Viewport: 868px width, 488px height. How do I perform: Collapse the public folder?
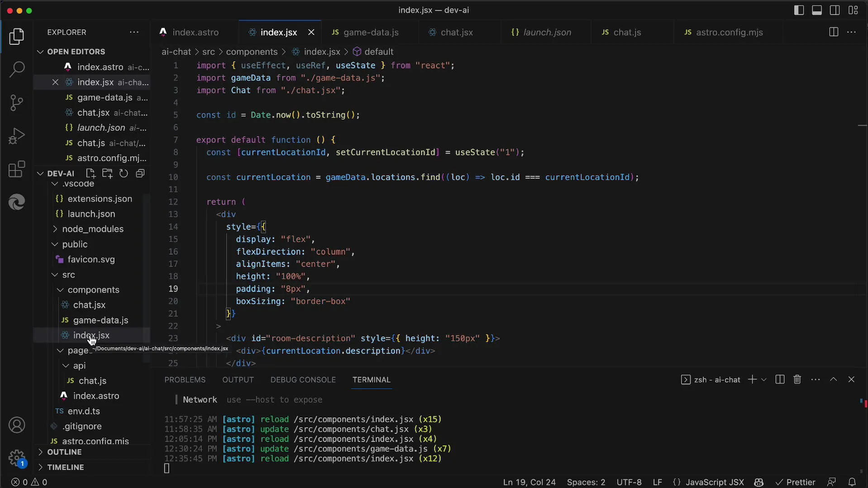point(75,244)
